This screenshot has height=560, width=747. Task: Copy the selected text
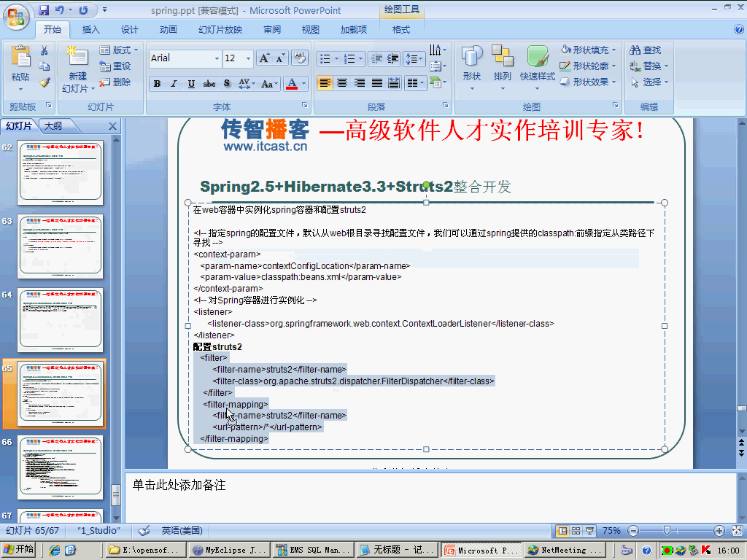point(44,66)
